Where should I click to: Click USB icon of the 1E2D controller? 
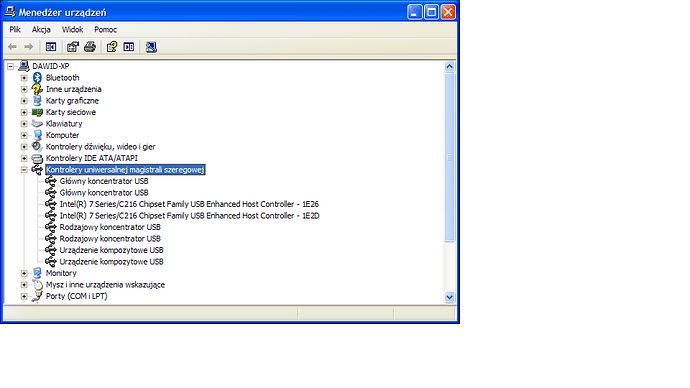tap(51, 216)
